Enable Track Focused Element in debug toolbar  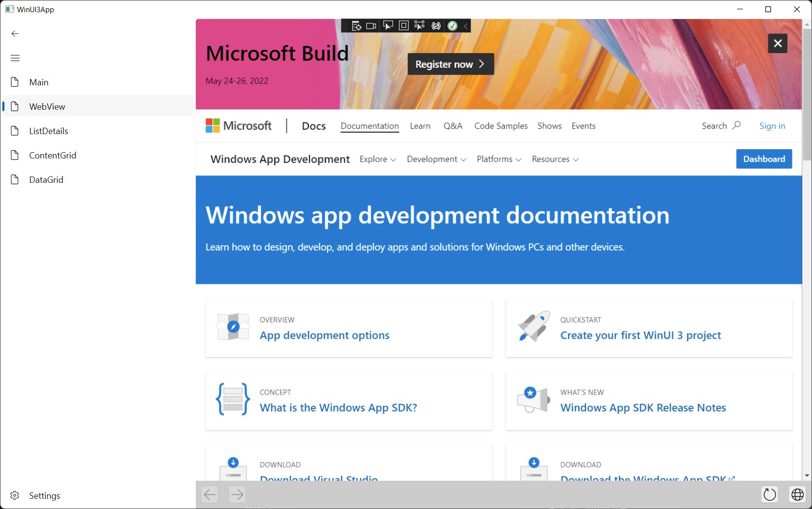tap(419, 25)
